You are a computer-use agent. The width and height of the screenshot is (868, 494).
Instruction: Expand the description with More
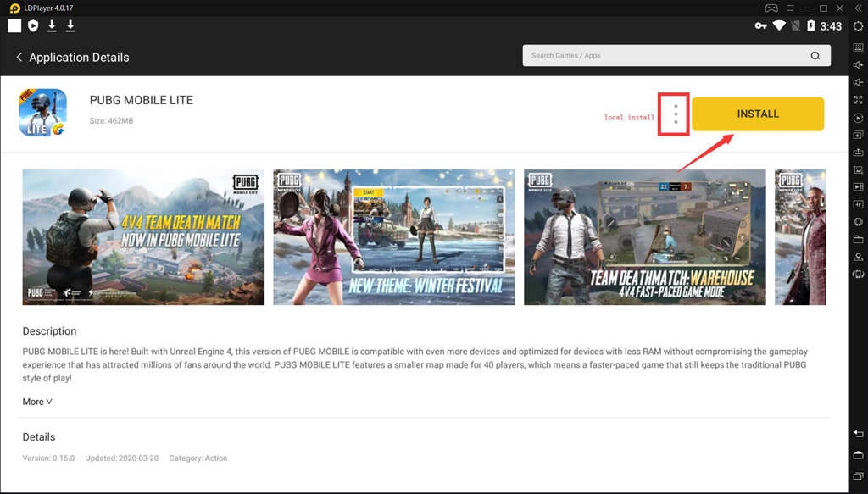coord(37,402)
